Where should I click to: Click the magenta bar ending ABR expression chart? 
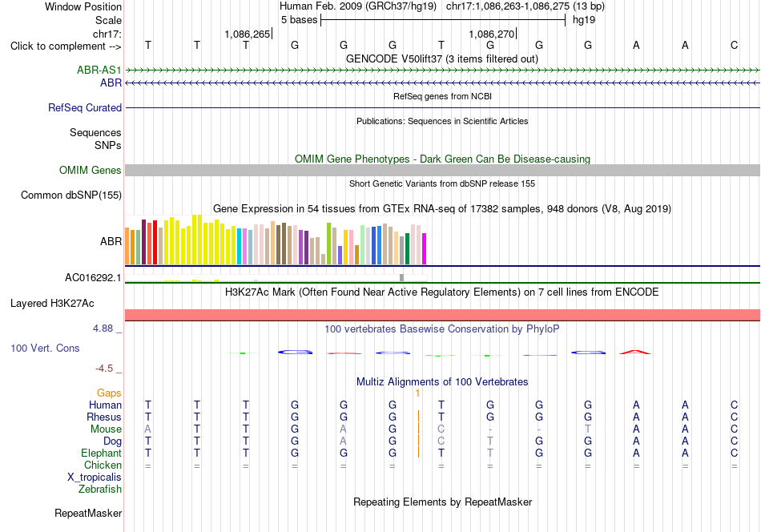pos(424,249)
